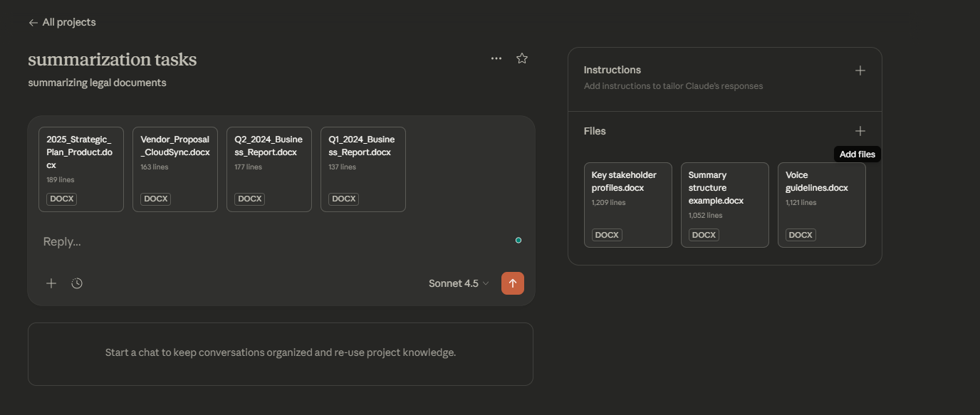The image size is (980, 415).
Task: Send the reply using the orange arrow button
Action: pos(512,283)
